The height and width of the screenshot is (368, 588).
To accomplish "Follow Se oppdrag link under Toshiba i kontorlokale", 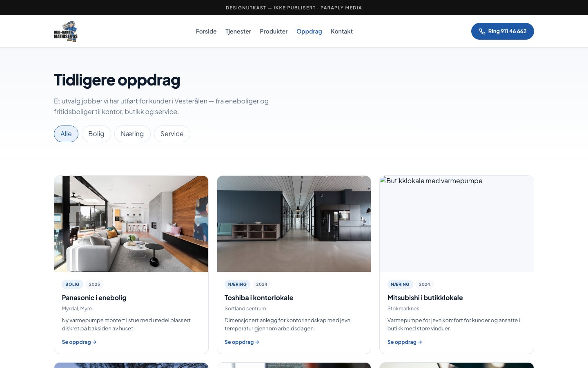I will click(242, 342).
